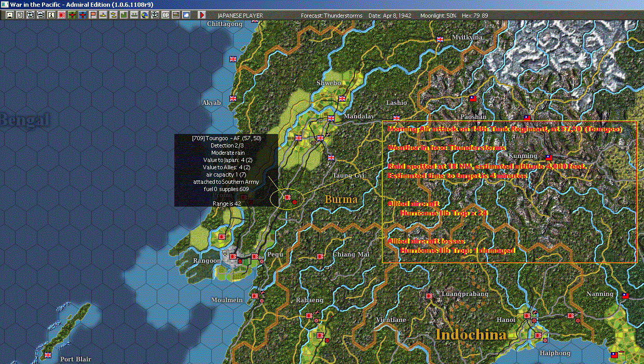
Task: Select the British flag at Akyab
Action: click(232, 98)
